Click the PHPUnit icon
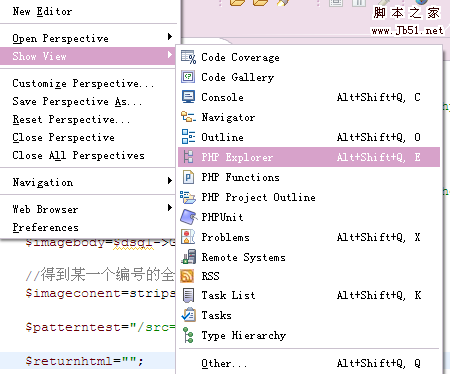Image resolution: width=450 pixels, height=374 pixels. coord(188,217)
